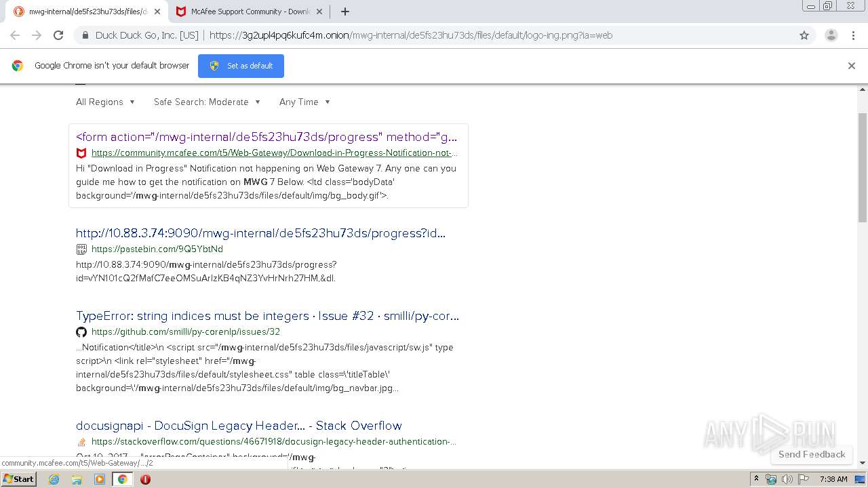Screen dimensions: 868x488
Task: Click the page vertical scrollbar thumb
Action: click(x=863, y=168)
